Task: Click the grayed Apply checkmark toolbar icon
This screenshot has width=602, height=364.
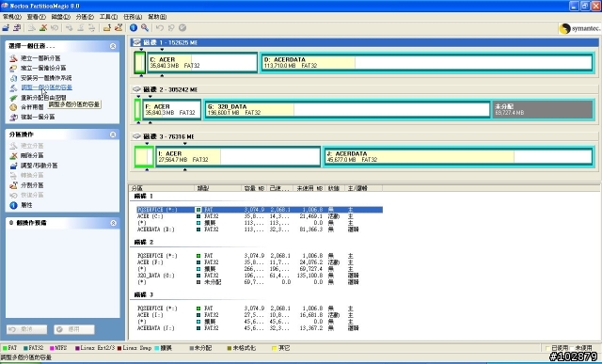Action: (x=182, y=27)
